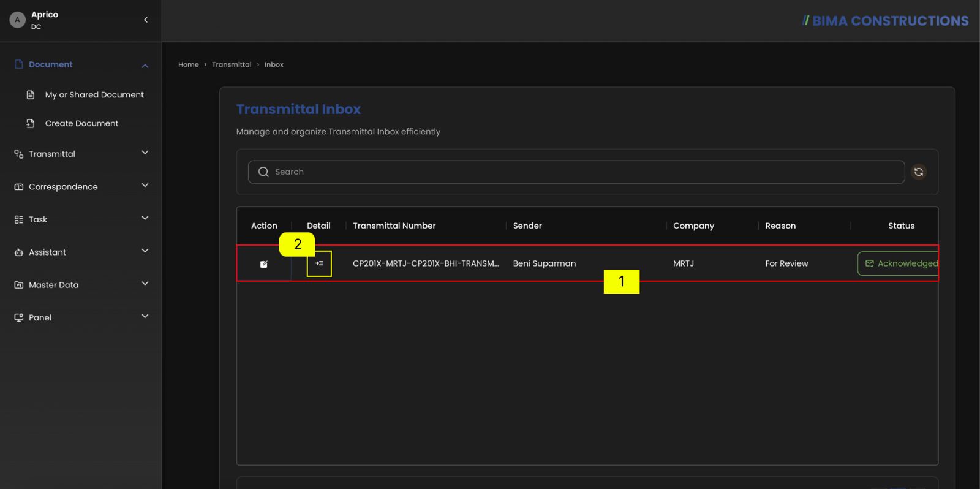Click the Detail column header
The width and height of the screenshot is (980, 489).
coord(318,226)
